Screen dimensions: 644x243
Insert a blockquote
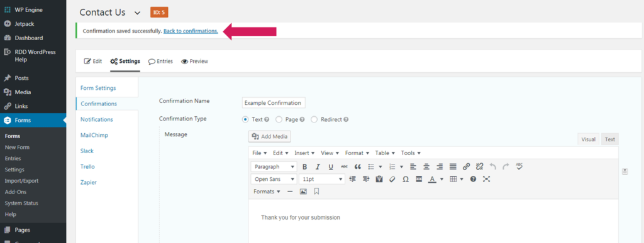click(357, 167)
